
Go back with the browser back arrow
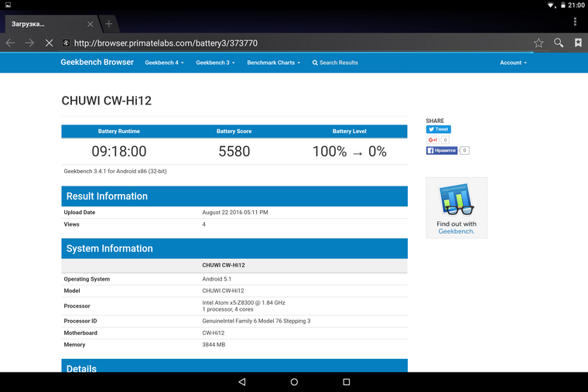tap(10, 43)
